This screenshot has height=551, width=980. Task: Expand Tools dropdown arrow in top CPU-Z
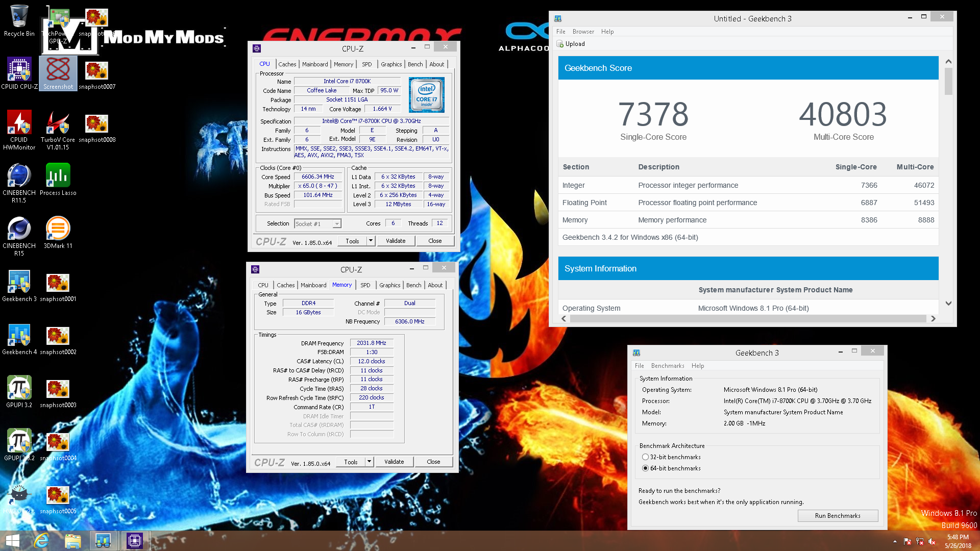coord(371,241)
